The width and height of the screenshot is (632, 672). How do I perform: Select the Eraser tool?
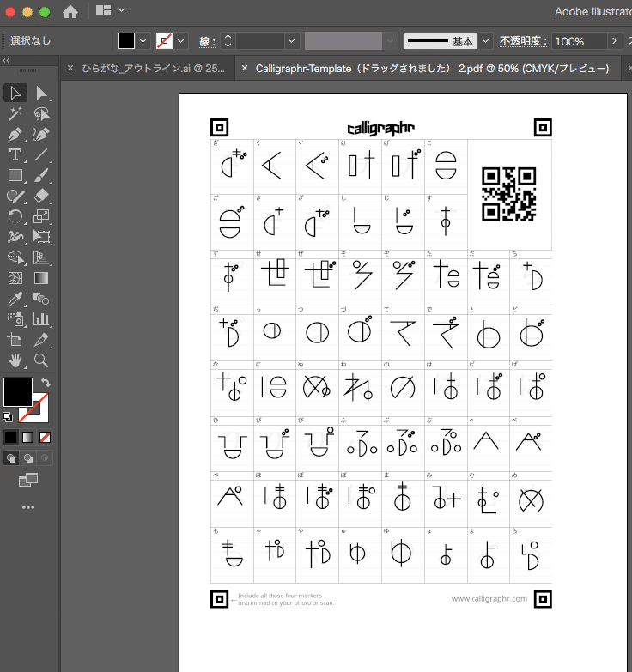41,196
